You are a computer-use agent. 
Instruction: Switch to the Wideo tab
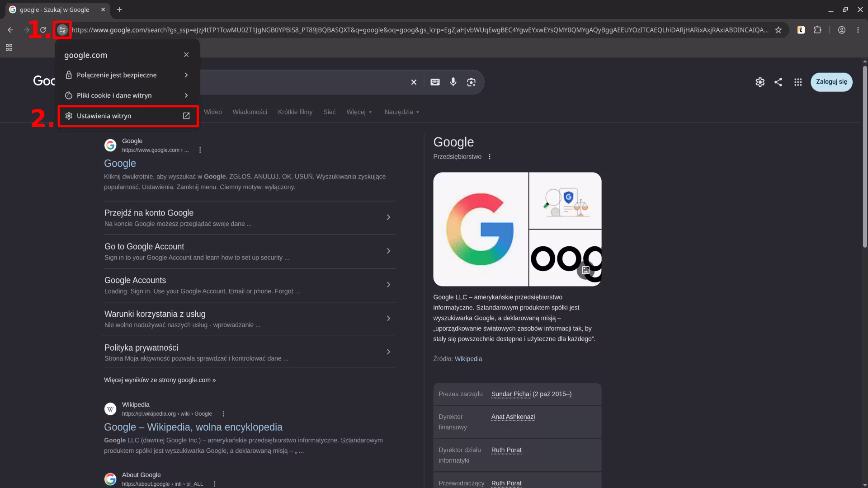pos(213,112)
